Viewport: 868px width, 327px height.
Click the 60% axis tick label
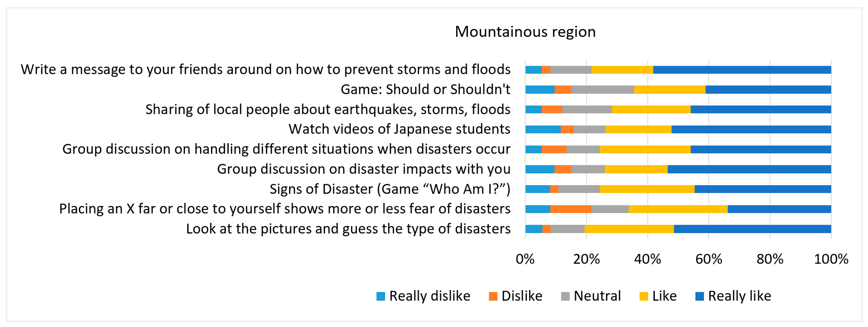(x=709, y=259)
